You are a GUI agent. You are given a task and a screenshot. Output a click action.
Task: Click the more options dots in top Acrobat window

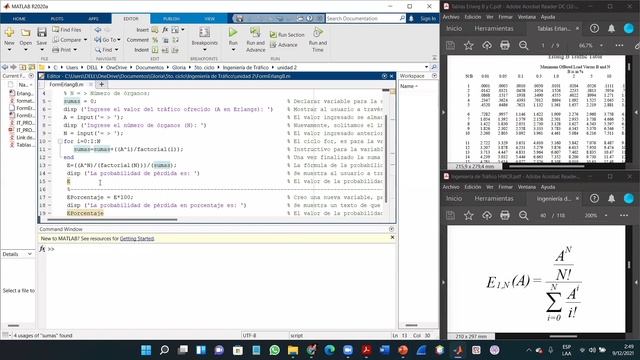pos(619,45)
